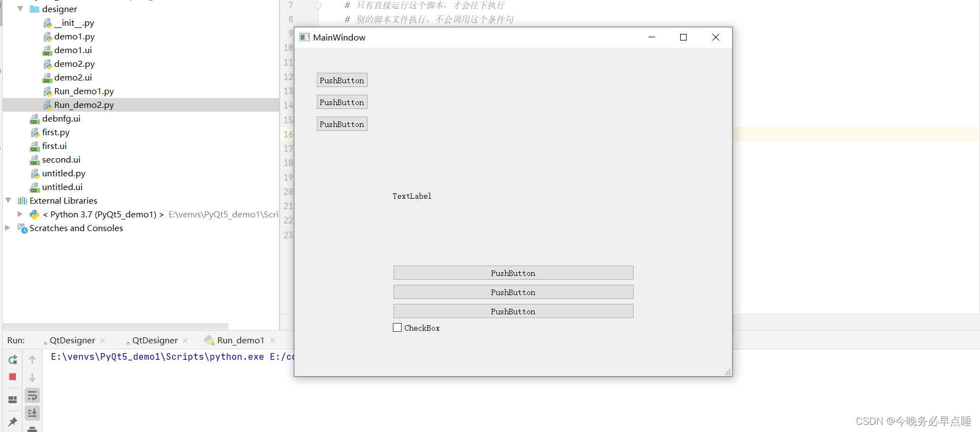The image size is (980, 432).
Task: Click the down arrow in Run panel
Action: [x=32, y=377]
